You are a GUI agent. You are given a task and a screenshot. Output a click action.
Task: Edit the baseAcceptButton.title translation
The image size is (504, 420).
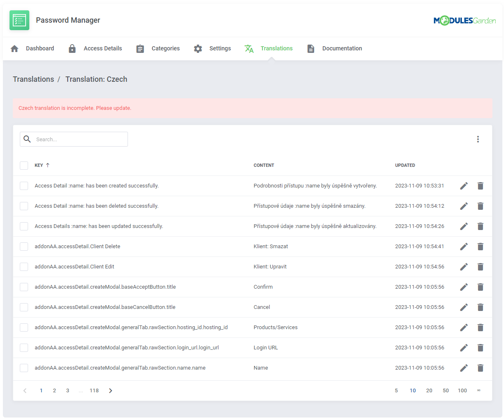click(464, 287)
